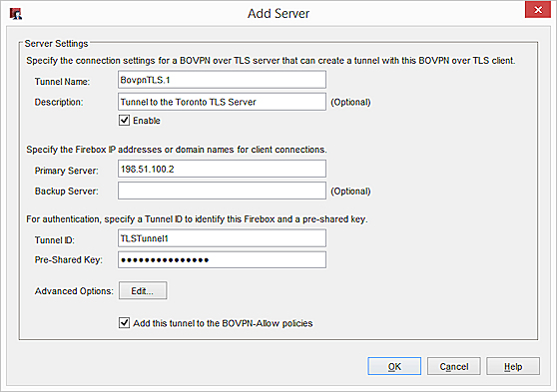This screenshot has height=392, width=557.
Task: Click the (Optional) text beside Description
Action: tap(350, 103)
